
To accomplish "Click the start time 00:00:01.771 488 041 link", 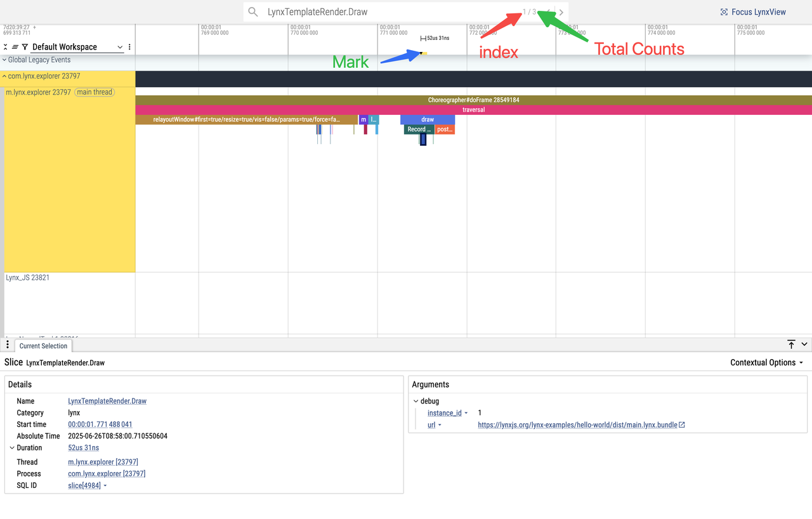I will (100, 424).
